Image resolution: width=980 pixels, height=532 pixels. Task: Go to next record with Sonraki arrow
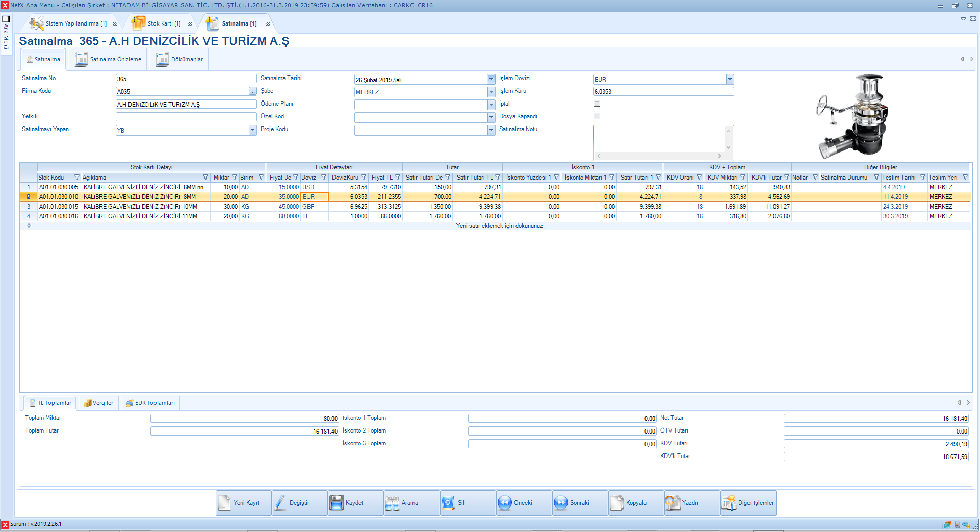(560, 503)
